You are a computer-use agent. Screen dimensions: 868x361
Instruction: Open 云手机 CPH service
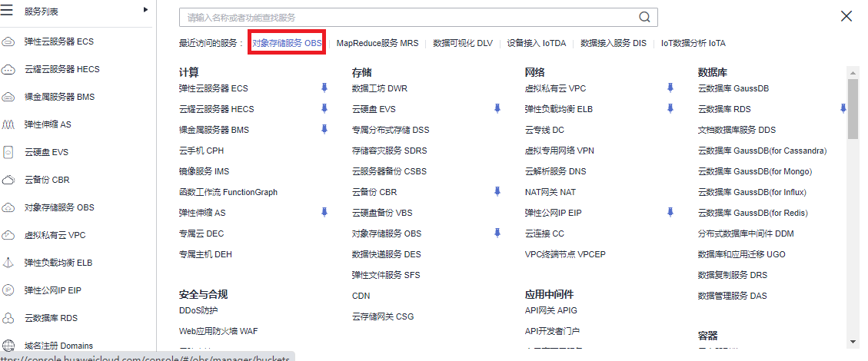[x=201, y=151]
